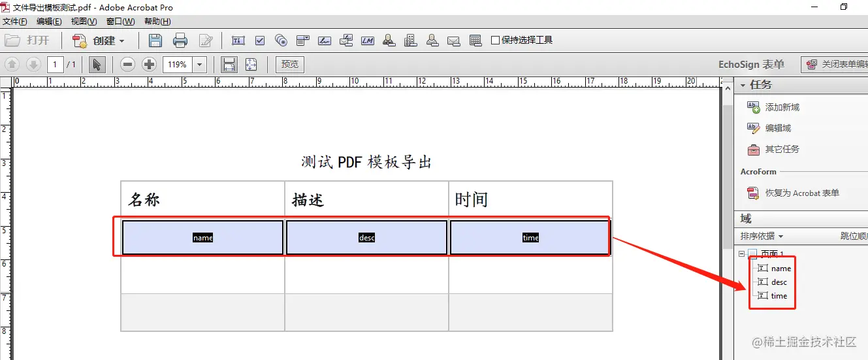Click the 添加新域 add field icon
The width and height of the screenshot is (868, 360).
coord(754,107)
